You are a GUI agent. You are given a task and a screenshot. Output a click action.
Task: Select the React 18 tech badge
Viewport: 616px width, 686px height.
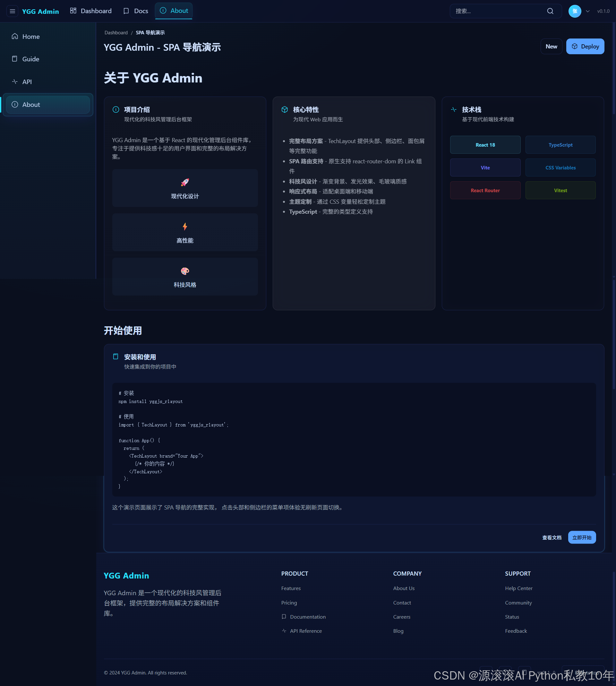(485, 145)
